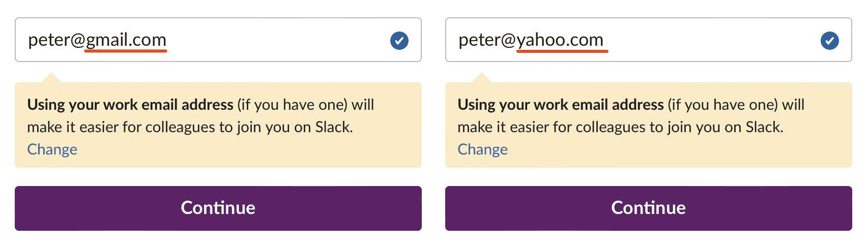Click the word Slack in the left tooltip
The image size is (868, 245).
pos(333,127)
